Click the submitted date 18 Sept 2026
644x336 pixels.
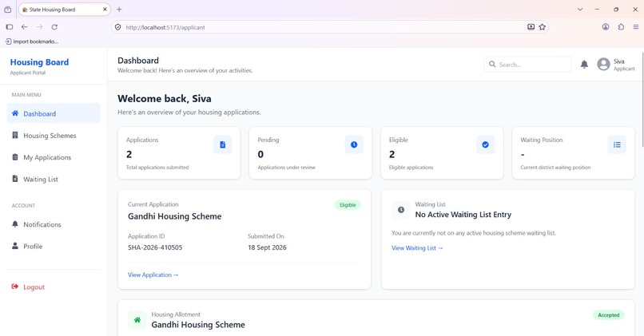point(267,247)
